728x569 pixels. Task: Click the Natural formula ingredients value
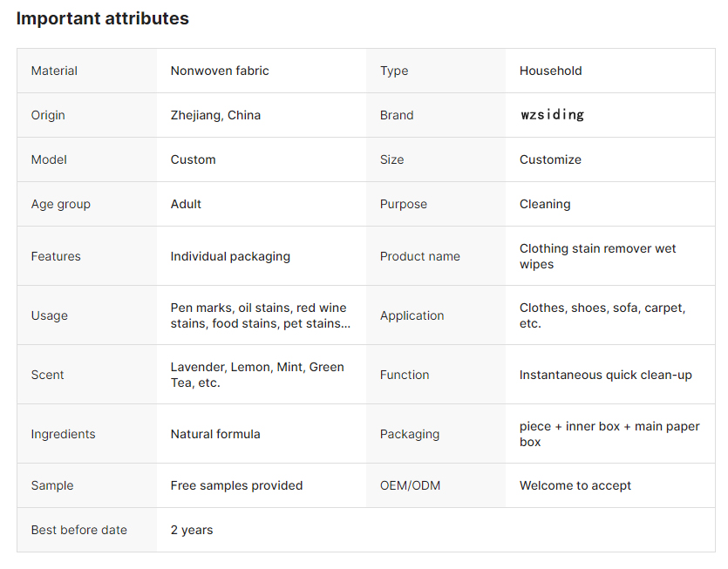click(215, 434)
